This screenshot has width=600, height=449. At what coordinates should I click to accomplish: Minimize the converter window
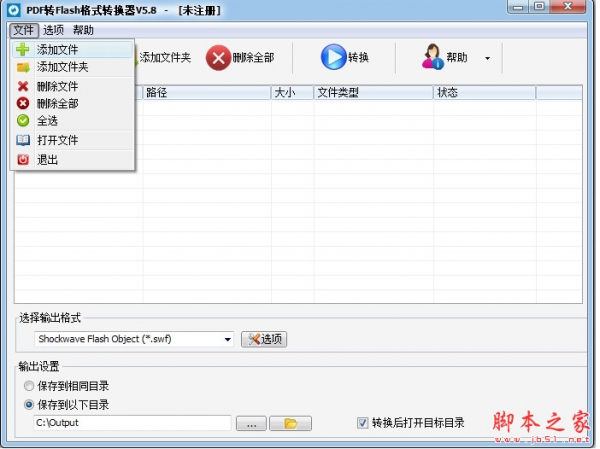pyautogui.click(x=518, y=7)
